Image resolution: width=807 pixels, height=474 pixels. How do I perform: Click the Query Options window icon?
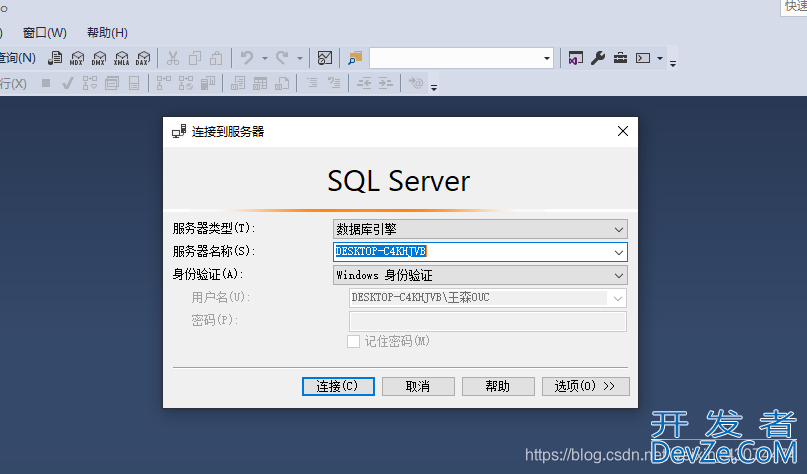[x=112, y=83]
